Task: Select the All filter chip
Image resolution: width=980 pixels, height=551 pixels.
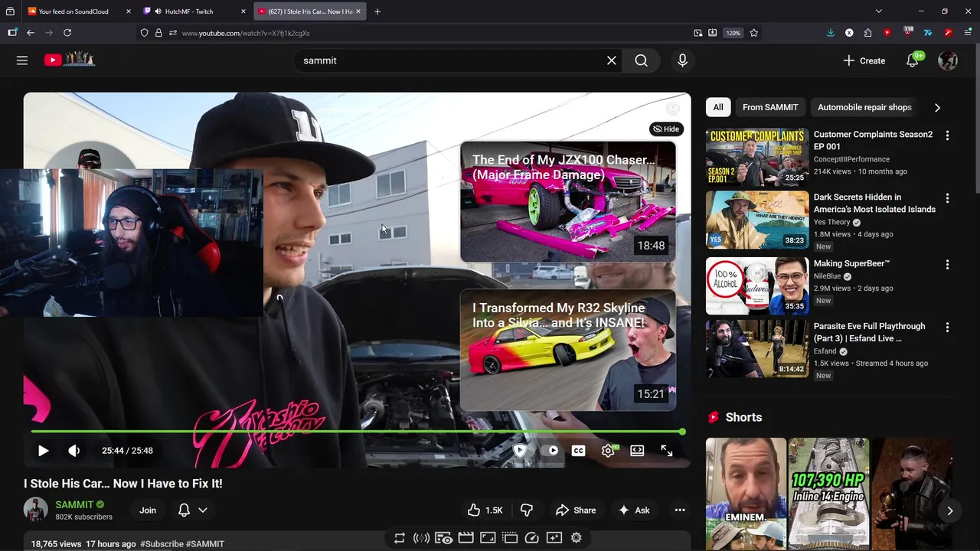Action: coord(718,107)
